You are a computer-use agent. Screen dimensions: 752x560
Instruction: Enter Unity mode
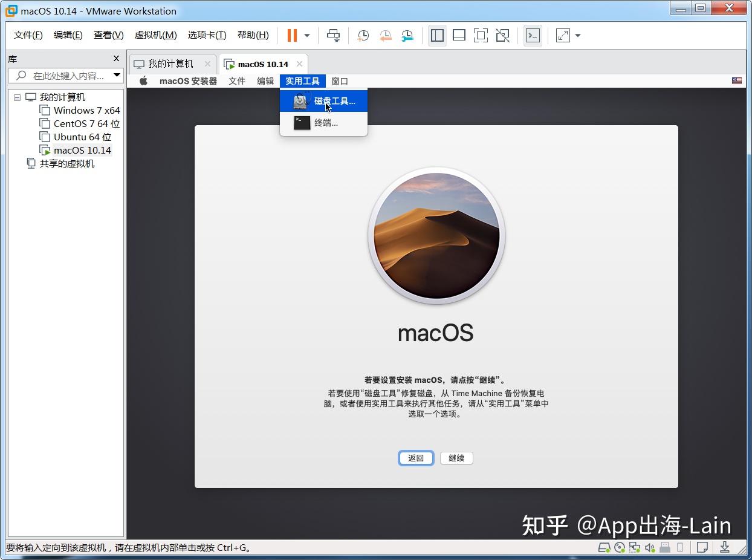coord(502,36)
